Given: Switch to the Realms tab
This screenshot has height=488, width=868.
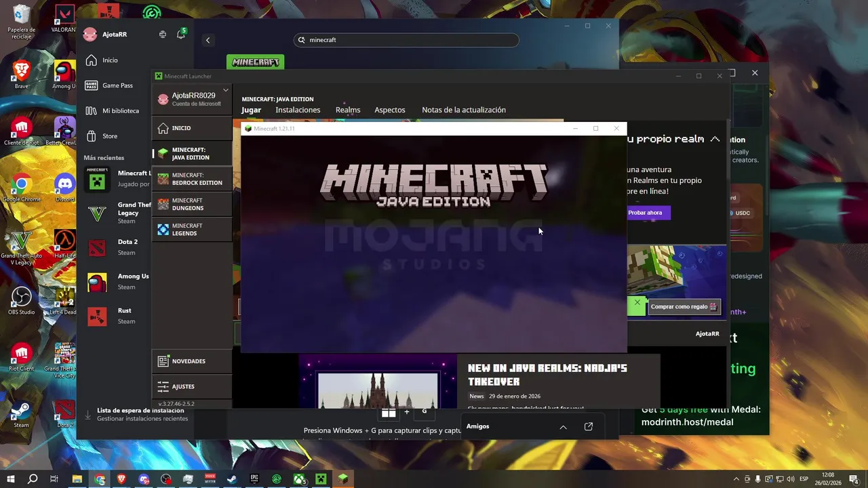Looking at the screenshot, I should click(x=348, y=110).
